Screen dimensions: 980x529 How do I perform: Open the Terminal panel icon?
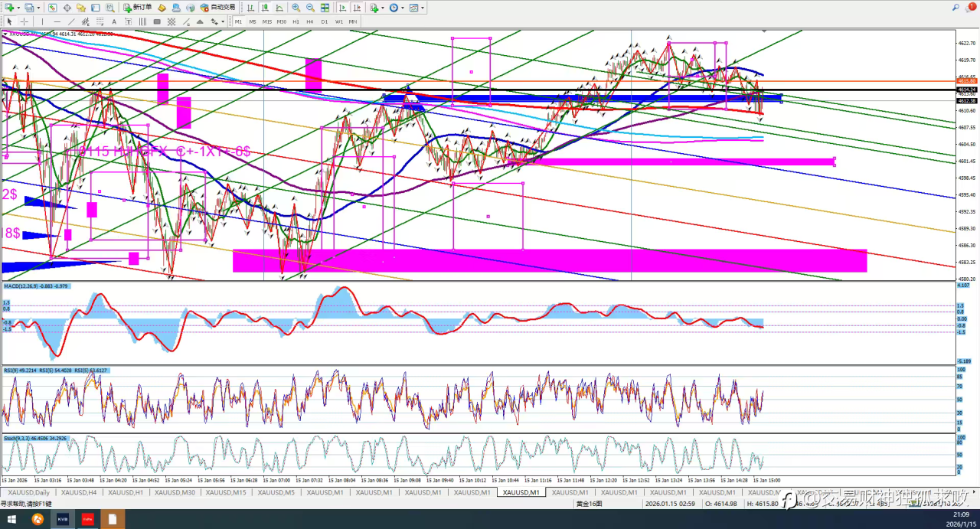[95, 8]
